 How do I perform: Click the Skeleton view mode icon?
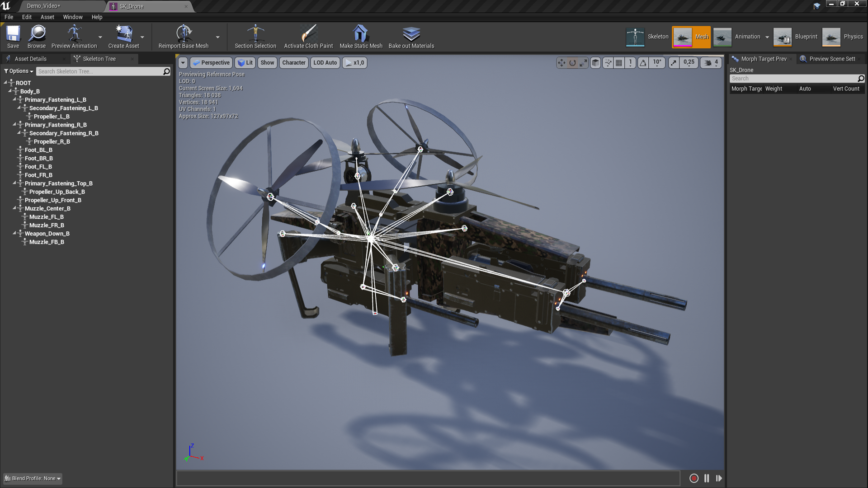tap(633, 36)
